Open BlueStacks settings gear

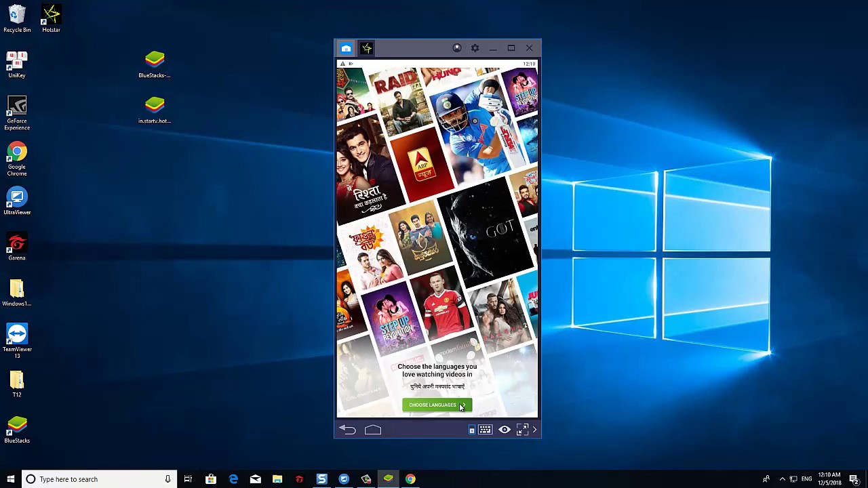click(x=475, y=48)
